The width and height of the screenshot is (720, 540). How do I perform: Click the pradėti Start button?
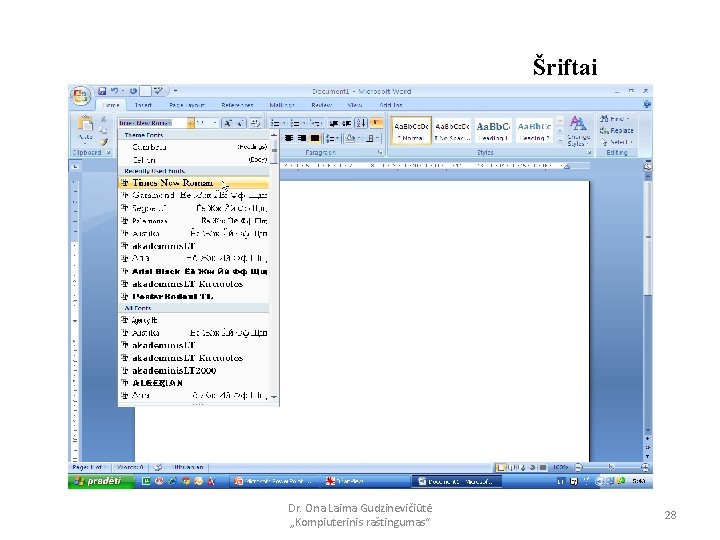point(101,481)
